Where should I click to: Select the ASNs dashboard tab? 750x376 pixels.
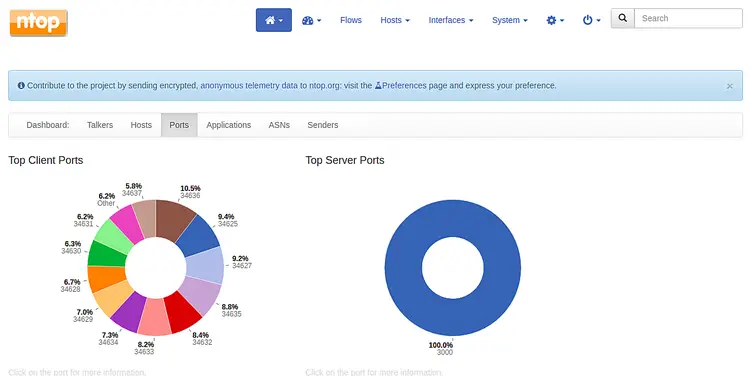point(279,125)
